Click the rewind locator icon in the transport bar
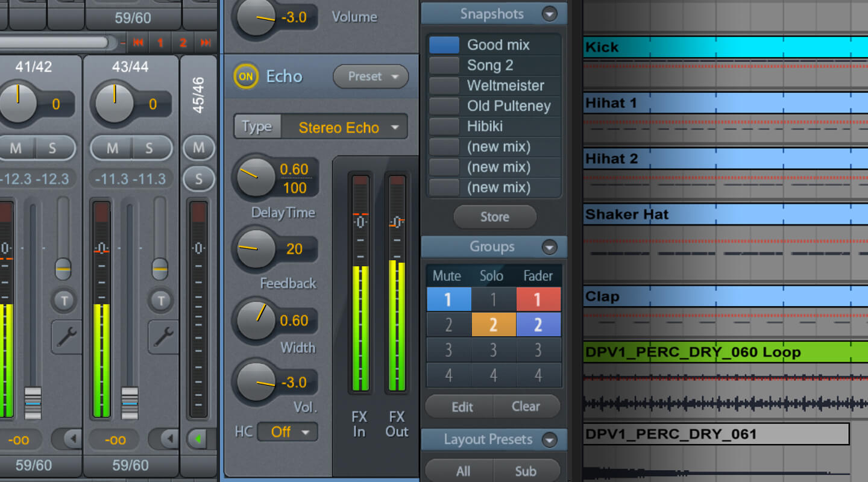 pos(138,42)
